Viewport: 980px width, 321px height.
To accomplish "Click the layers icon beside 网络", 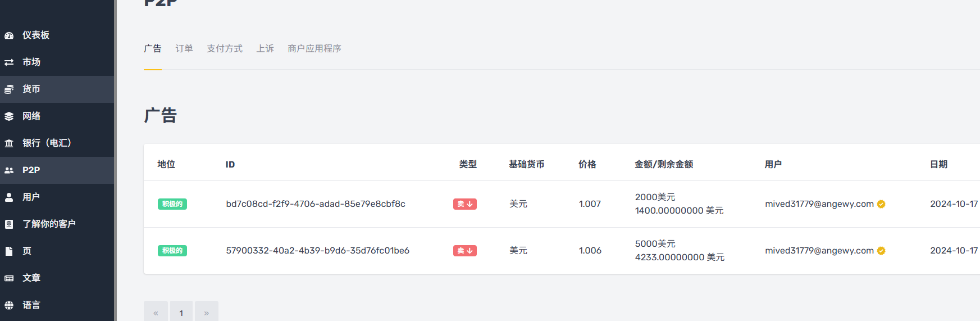I will pyautogui.click(x=9, y=116).
